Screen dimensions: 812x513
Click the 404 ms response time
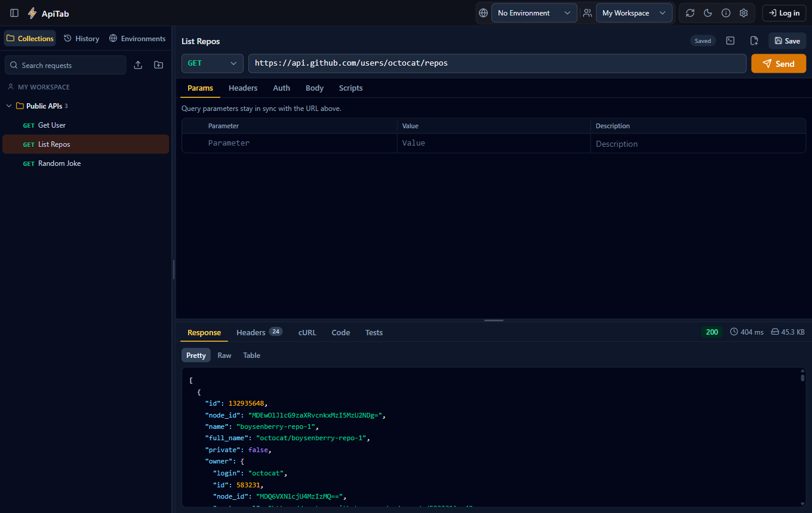752,332
